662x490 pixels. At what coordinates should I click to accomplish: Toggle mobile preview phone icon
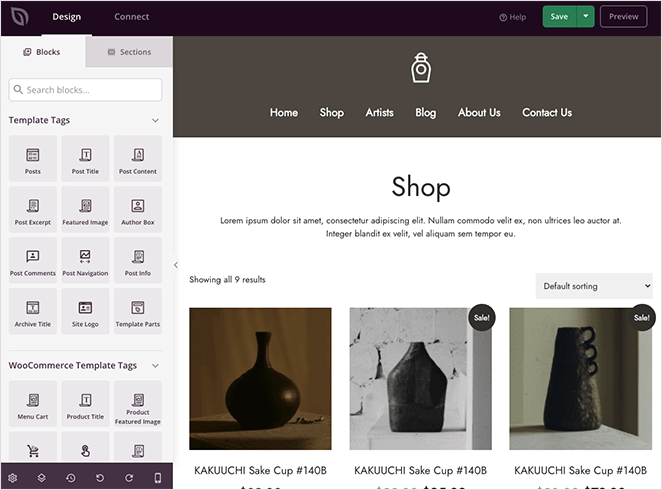pyautogui.click(x=157, y=478)
